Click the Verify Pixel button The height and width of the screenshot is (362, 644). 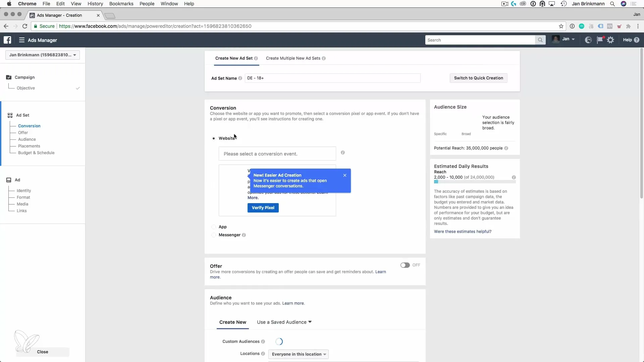263,208
